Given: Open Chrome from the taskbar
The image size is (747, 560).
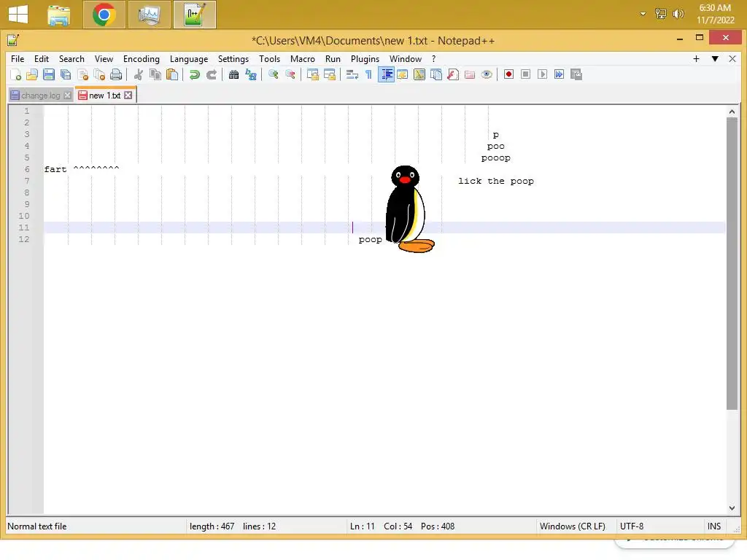Looking at the screenshot, I should pos(104,15).
